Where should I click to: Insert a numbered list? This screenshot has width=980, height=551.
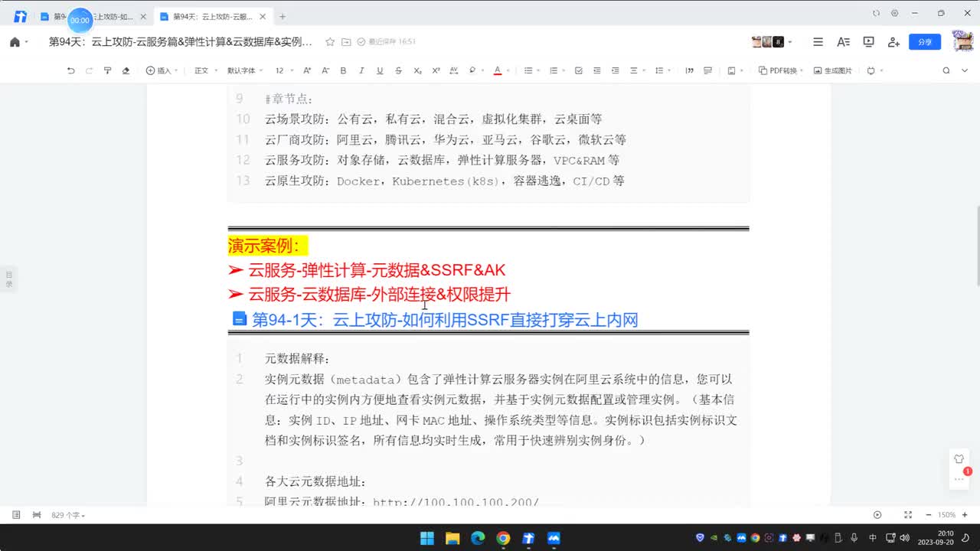pyautogui.click(x=554, y=70)
